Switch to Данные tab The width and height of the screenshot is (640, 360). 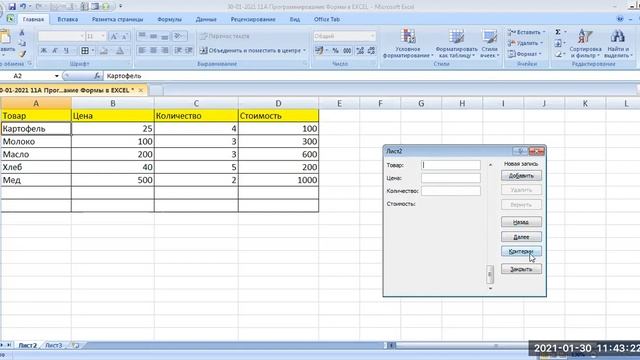[206, 19]
